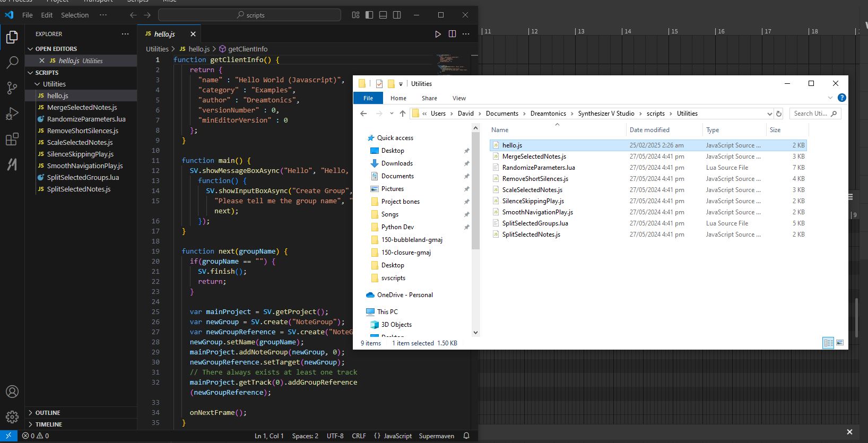The height and width of the screenshot is (443, 868).
Task: Toggle Secondary Side Bar visibility
Action: click(x=397, y=15)
